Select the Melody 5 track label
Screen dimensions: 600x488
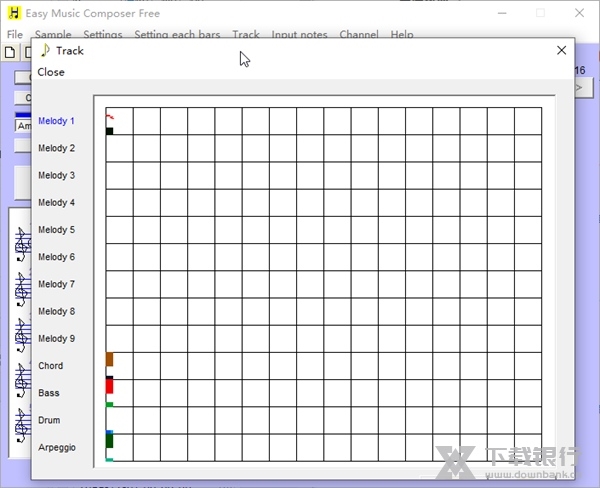pos(56,230)
